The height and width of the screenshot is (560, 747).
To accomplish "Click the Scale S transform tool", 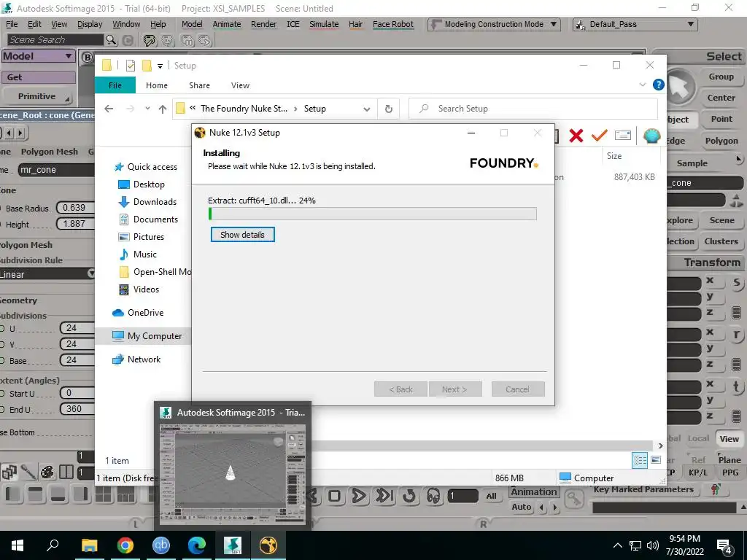I will (737, 282).
